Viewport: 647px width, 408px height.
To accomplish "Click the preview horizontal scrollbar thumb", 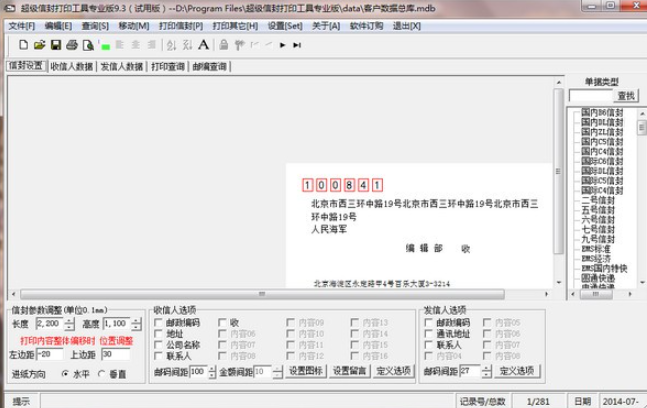I will (262, 294).
